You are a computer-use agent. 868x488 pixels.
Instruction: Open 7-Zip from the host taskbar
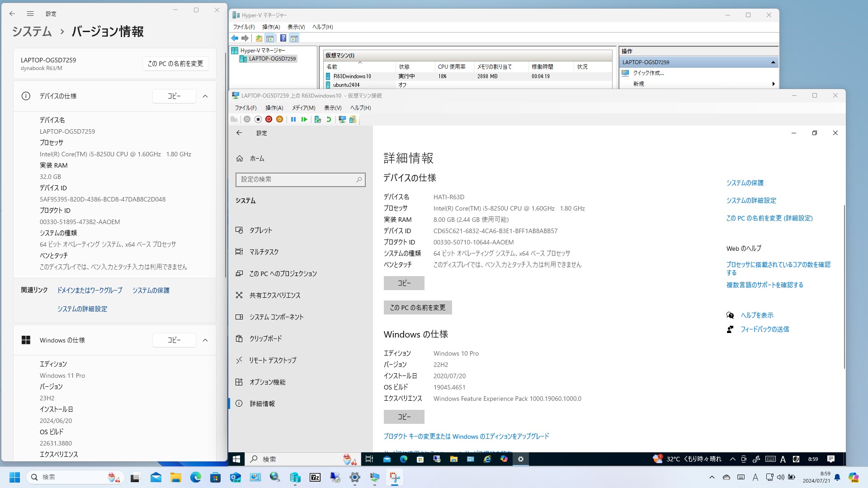pyautogui.click(x=315, y=477)
